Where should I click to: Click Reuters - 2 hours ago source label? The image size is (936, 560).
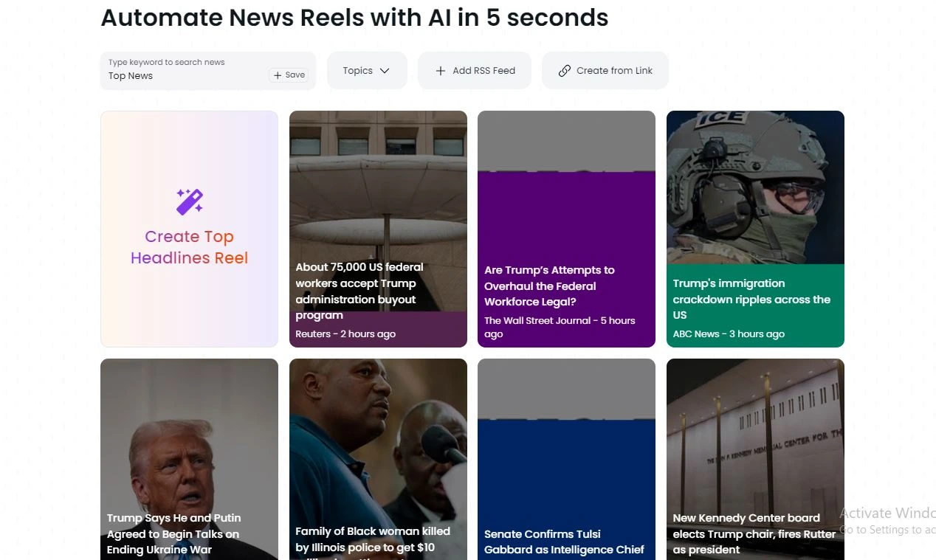click(x=345, y=334)
